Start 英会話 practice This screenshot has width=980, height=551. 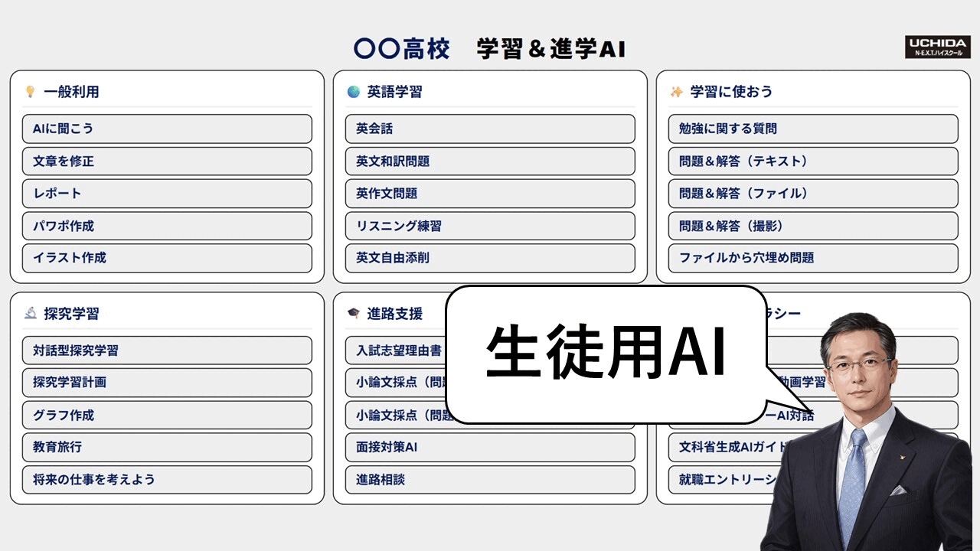(489, 129)
